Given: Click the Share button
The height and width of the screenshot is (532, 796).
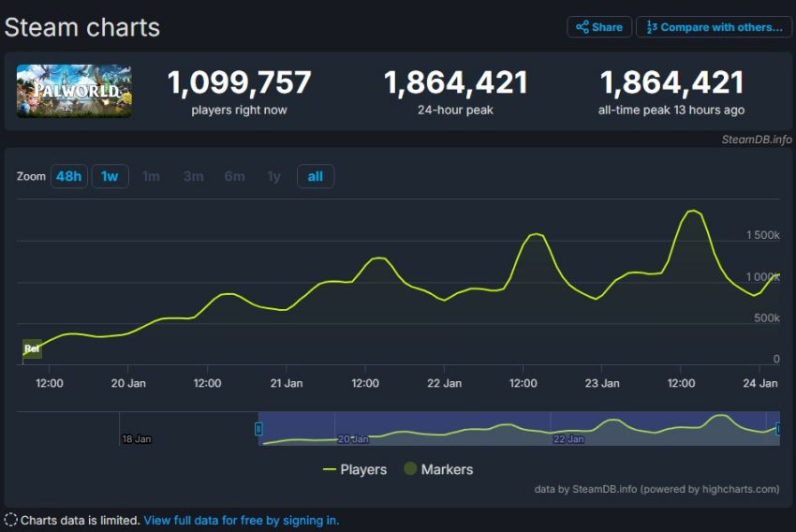Looking at the screenshot, I should coord(599,27).
